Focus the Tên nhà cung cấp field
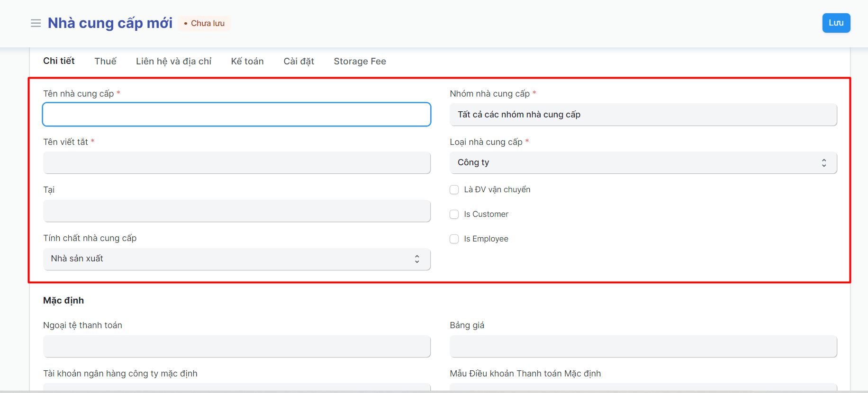Image resolution: width=868 pixels, height=393 pixels. [x=236, y=115]
